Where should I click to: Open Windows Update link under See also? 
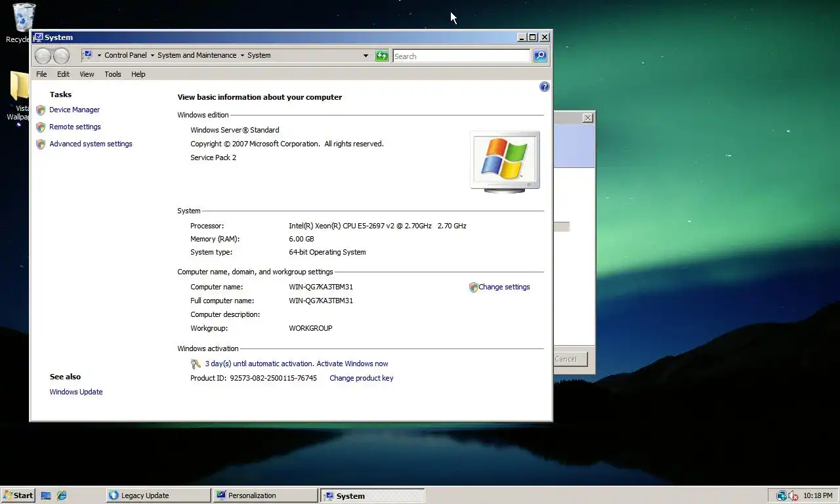pos(76,392)
